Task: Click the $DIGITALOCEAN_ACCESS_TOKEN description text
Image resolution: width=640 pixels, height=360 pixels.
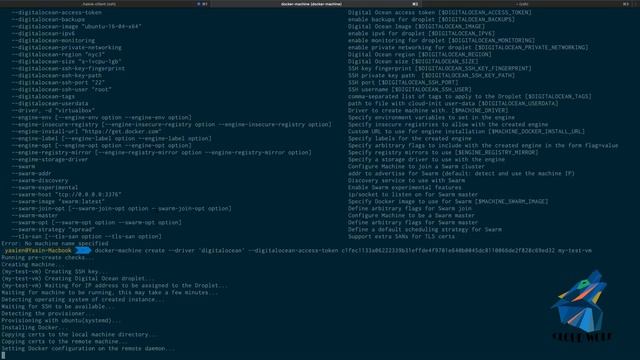Action: pyautogui.click(x=440, y=12)
